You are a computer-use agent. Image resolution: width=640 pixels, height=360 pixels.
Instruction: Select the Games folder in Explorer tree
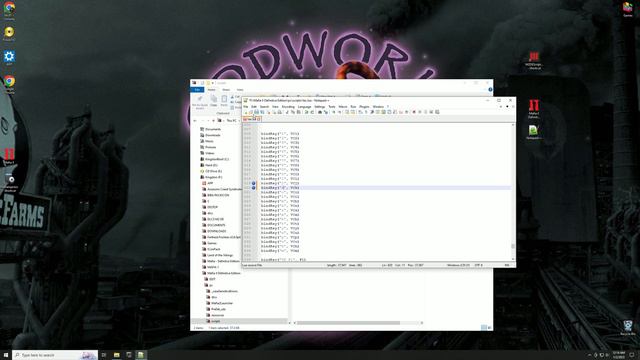coord(211,243)
